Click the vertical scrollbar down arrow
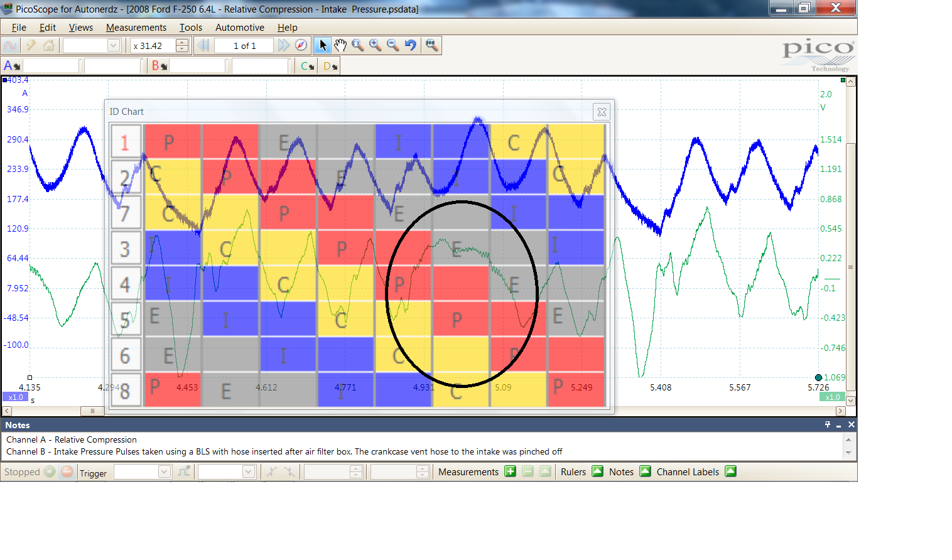Screen dimensions: 952x560 (x=851, y=401)
